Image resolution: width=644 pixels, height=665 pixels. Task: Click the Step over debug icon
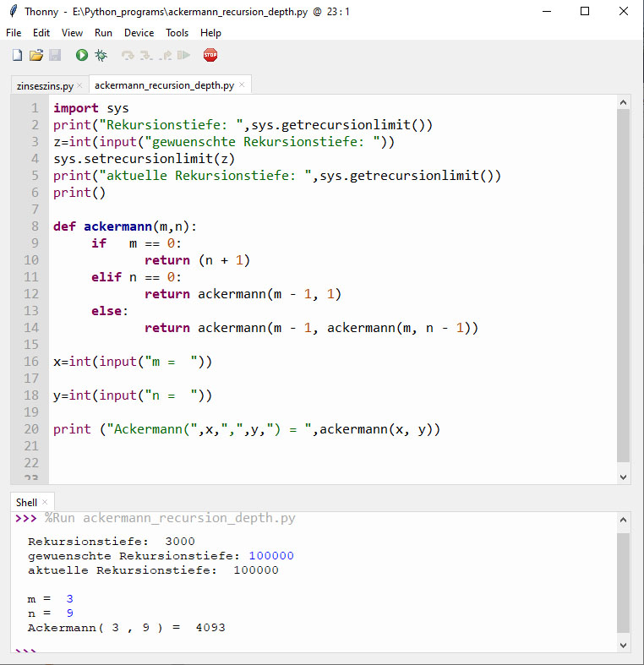tap(128, 55)
